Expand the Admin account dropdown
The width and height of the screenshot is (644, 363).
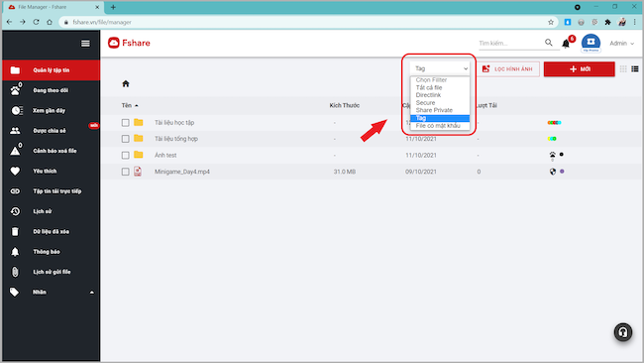pos(622,44)
